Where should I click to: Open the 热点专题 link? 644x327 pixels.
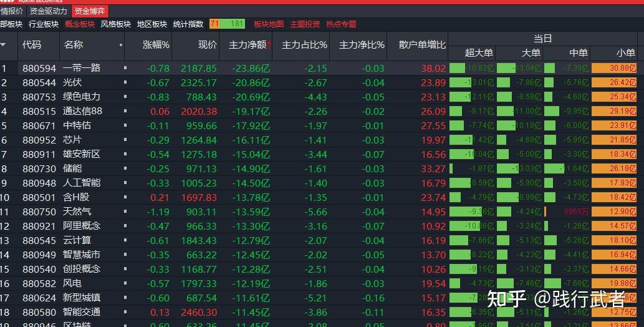(341, 24)
